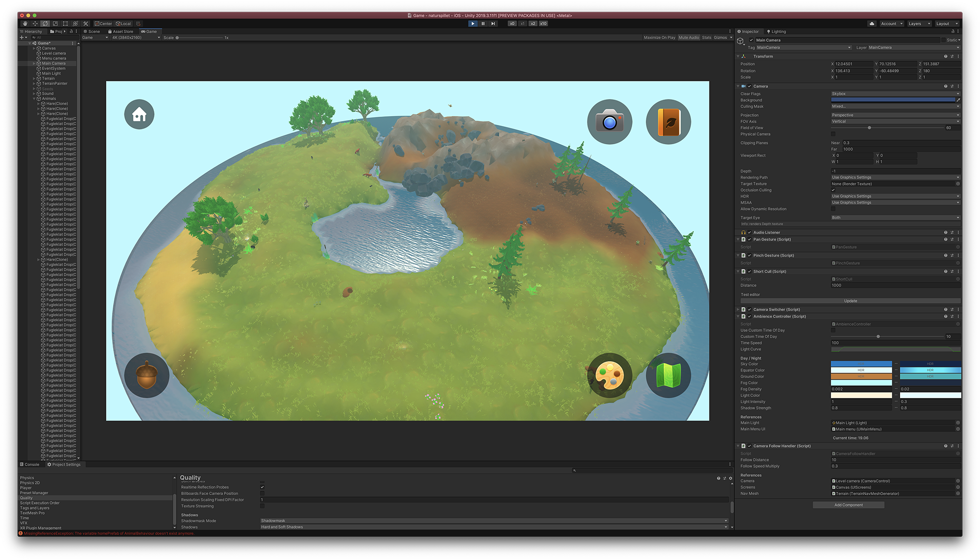Switch to the Scene tab

click(x=92, y=31)
